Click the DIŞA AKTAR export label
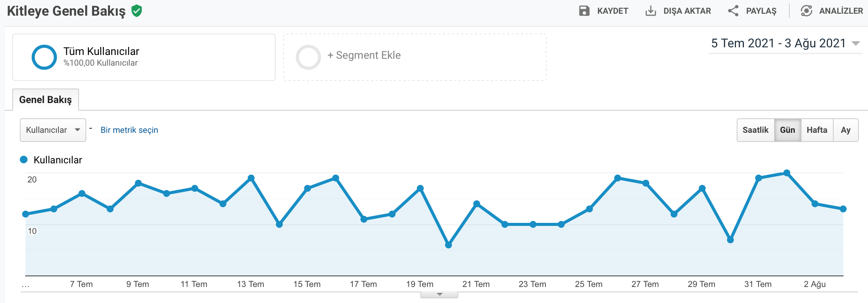This screenshot has height=303, width=868. (x=687, y=11)
